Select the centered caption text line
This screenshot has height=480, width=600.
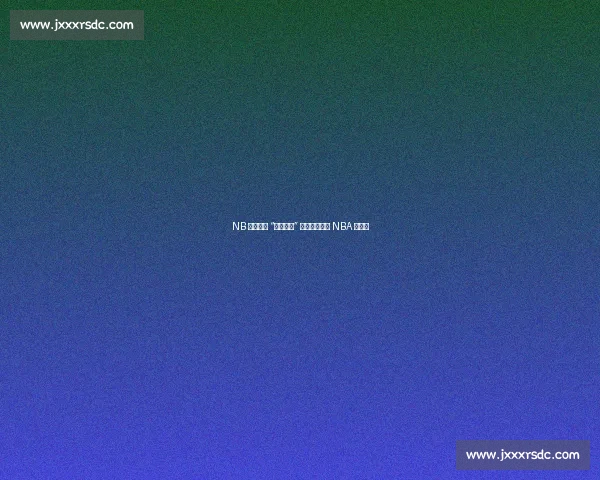(x=300, y=226)
